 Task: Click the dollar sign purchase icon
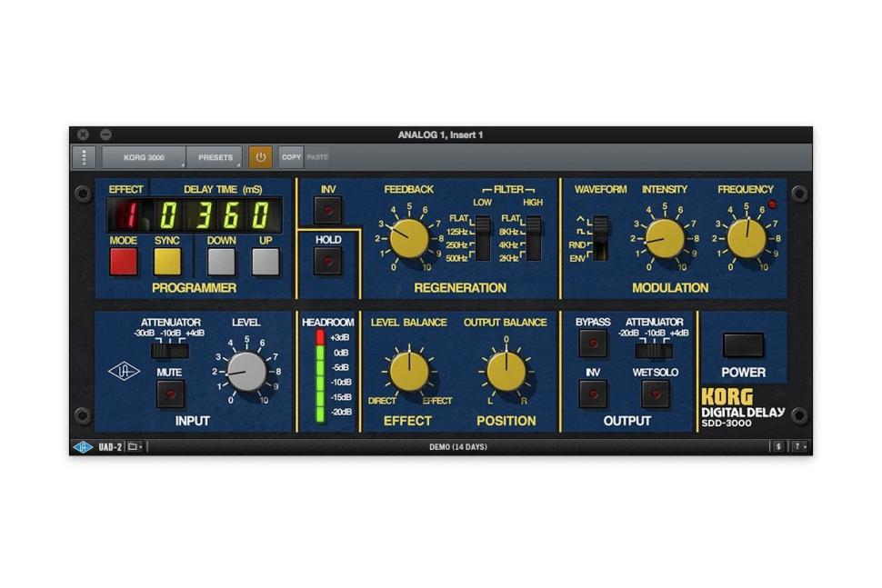pyautogui.click(x=778, y=446)
